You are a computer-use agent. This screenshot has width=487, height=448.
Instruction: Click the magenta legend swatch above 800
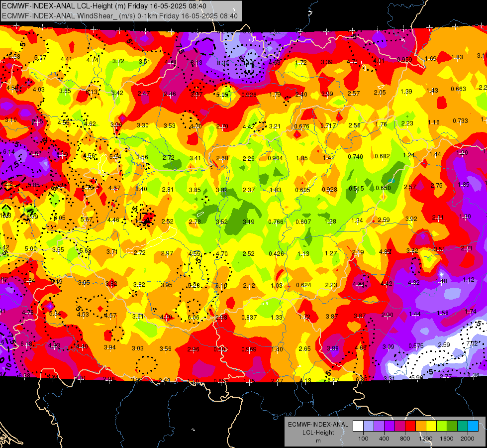pos(400,426)
